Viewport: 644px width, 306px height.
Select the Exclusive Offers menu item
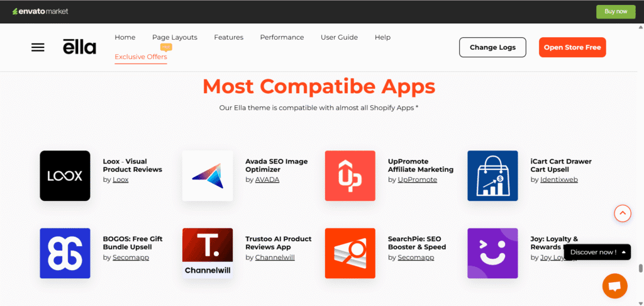click(141, 57)
